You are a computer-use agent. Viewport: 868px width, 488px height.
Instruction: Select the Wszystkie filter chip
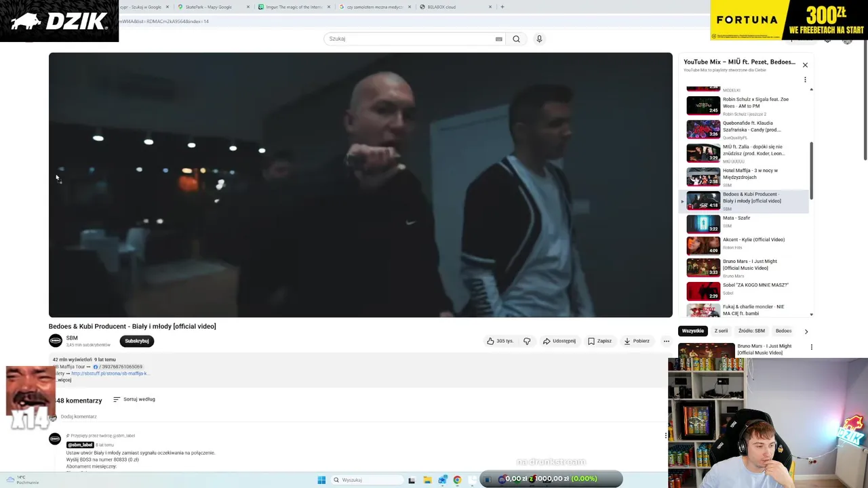[x=693, y=331]
